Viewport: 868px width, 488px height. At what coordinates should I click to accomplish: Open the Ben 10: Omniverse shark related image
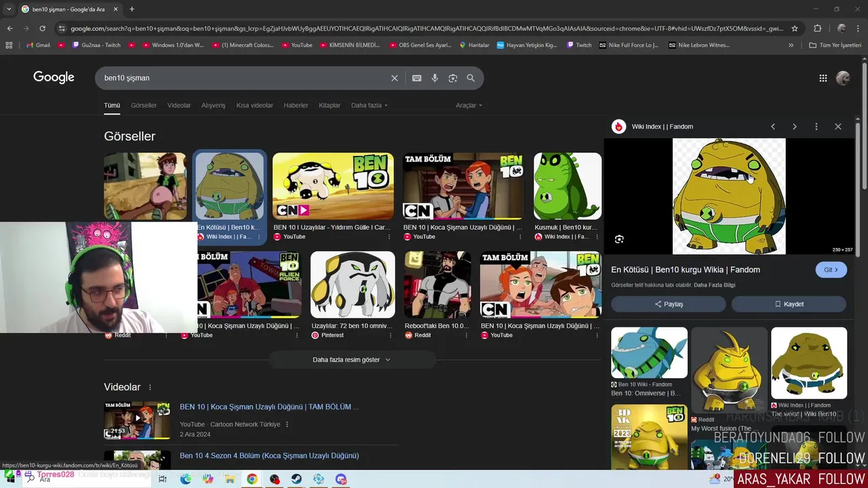pos(649,352)
